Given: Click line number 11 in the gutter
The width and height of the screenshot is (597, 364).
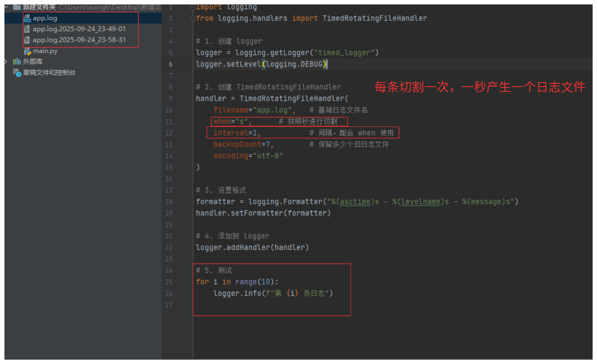Looking at the screenshot, I should (x=168, y=122).
